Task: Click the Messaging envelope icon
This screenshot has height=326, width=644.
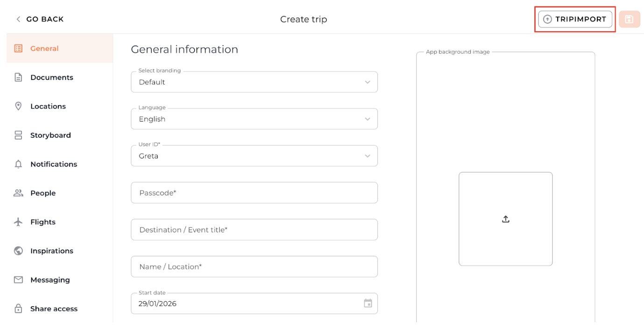Action: click(18, 280)
